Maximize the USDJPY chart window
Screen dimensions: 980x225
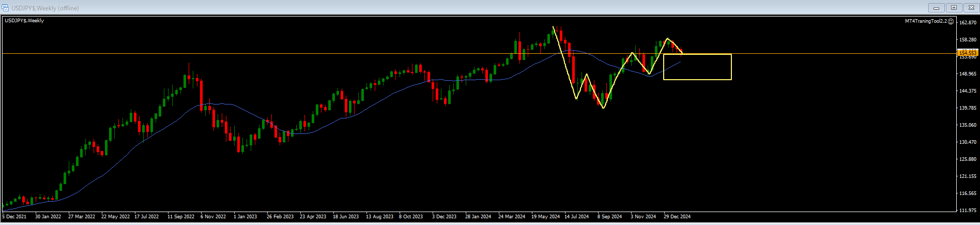click(x=954, y=8)
